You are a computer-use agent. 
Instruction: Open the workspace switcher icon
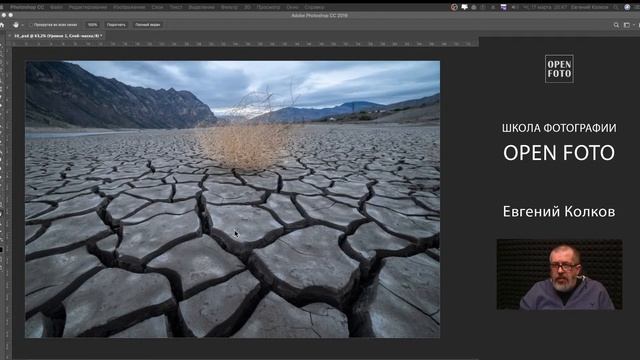pyautogui.click(x=627, y=25)
